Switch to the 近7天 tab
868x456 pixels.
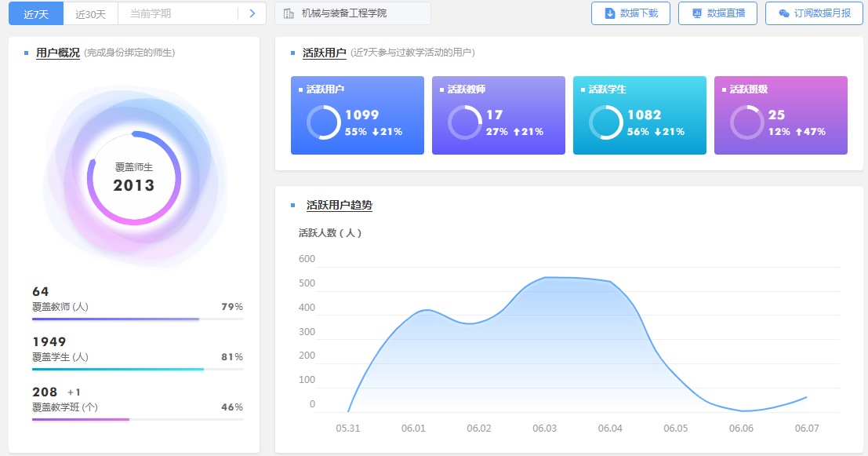pos(36,13)
